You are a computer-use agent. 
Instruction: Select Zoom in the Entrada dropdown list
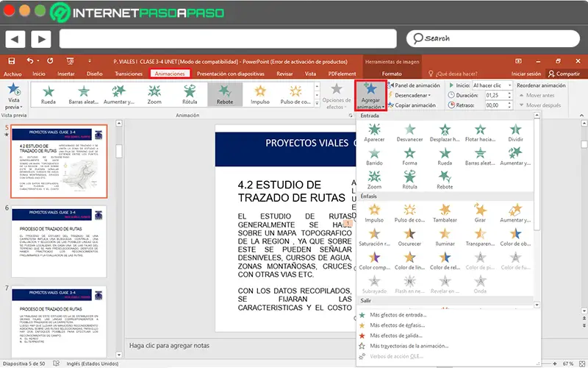(x=374, y=180)
